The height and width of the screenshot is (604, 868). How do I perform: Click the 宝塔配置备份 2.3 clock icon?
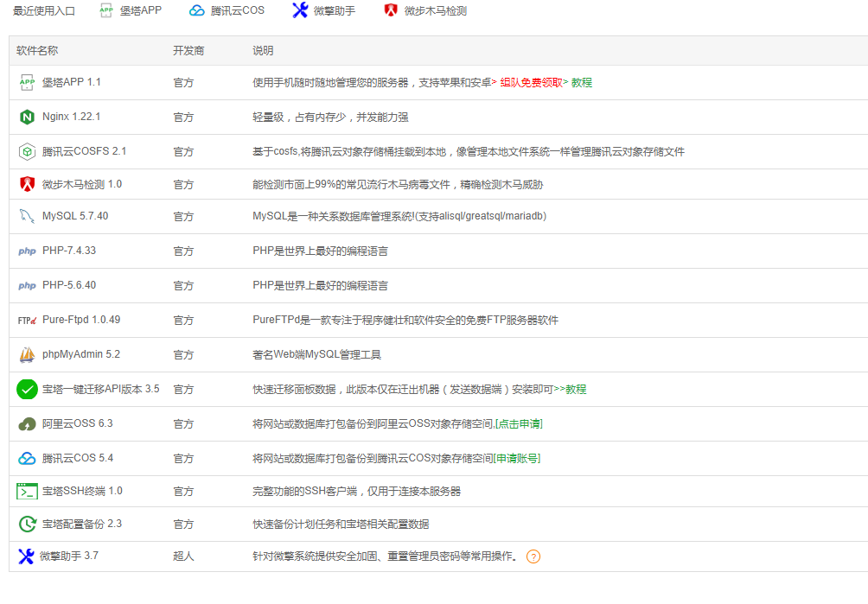coord(27,524)
